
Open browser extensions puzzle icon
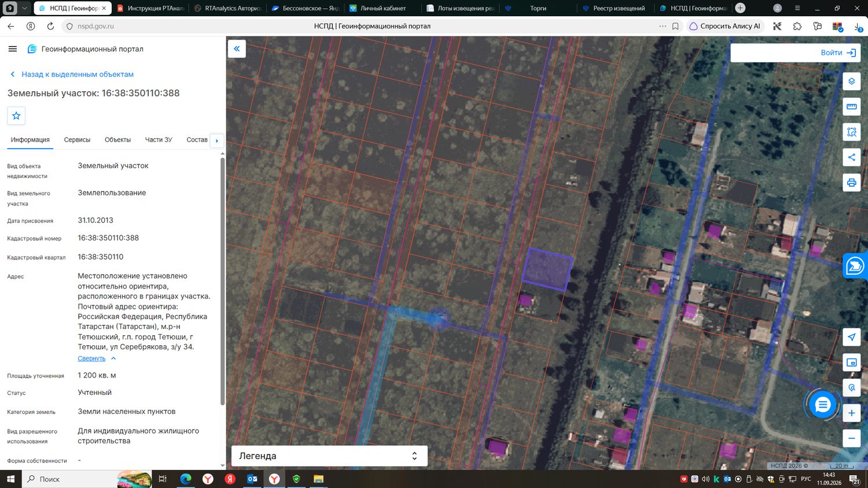click(x=797, y=26)
